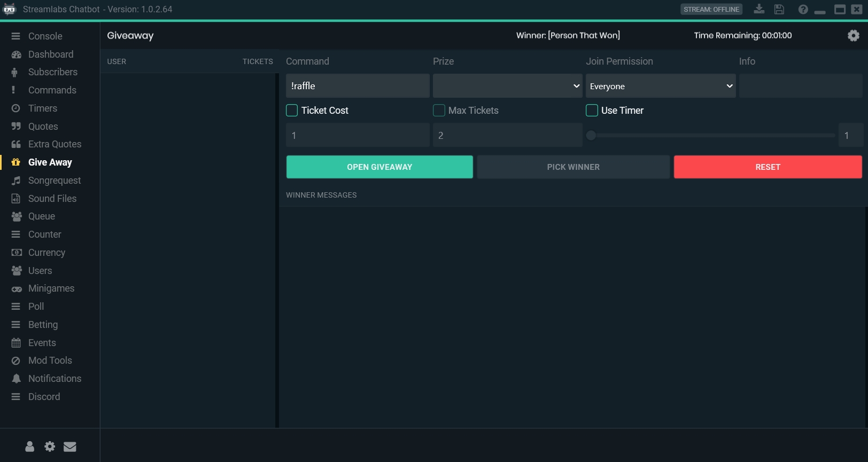Screen dimensions: 868x462
Task: Click the download icon in title bar
Action: (x=758, y=9)
